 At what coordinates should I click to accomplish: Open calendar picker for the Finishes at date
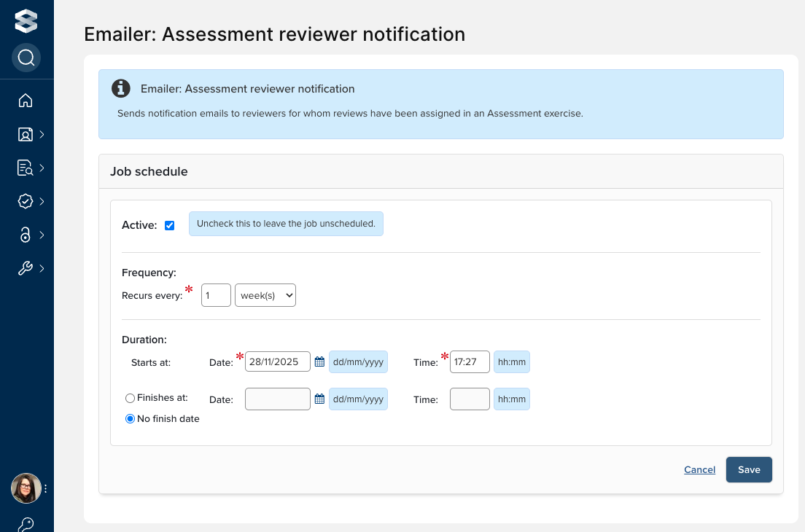point(319,399)
